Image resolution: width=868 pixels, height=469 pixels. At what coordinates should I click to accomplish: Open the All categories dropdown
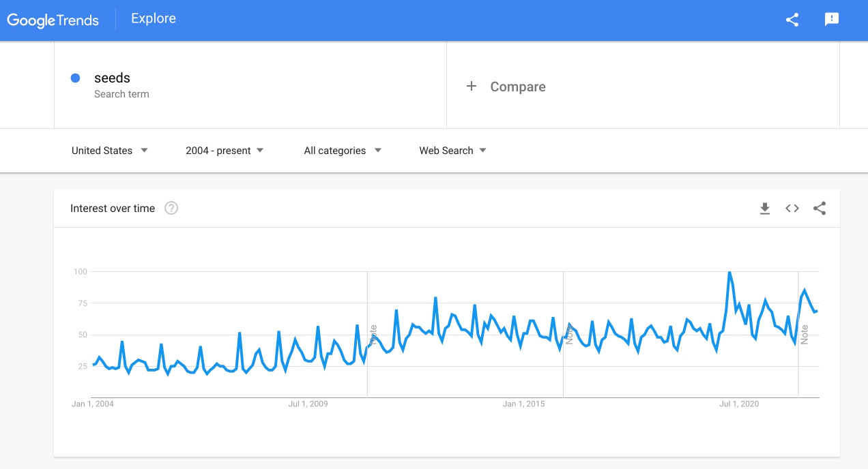point(343,151)
